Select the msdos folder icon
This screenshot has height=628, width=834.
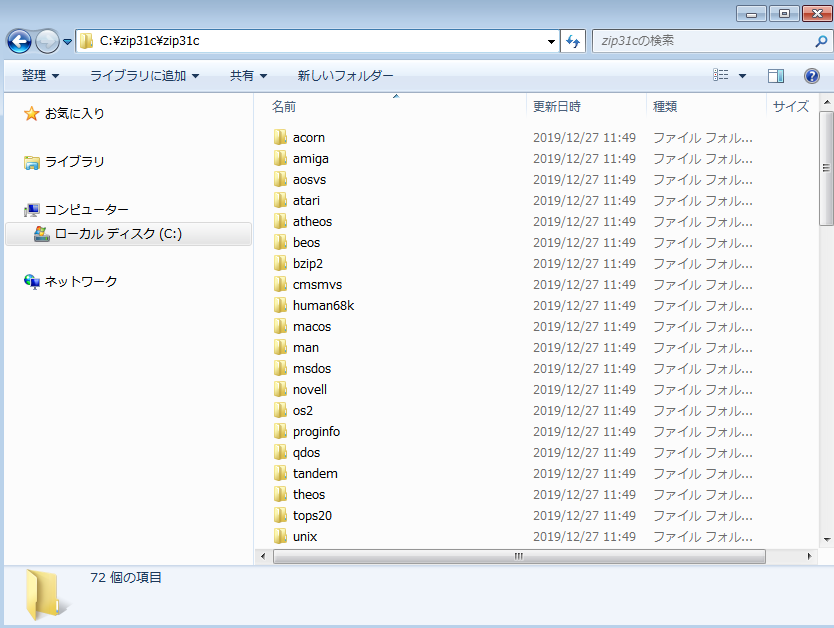tap(280, 369)
